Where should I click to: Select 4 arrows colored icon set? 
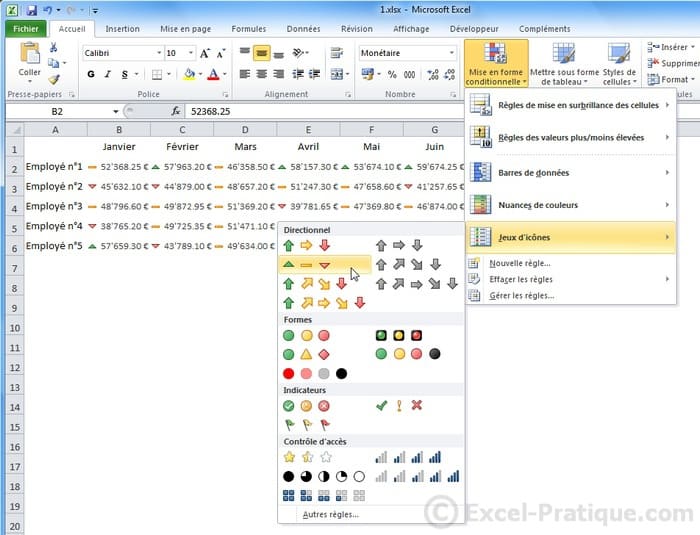[315, 284]
